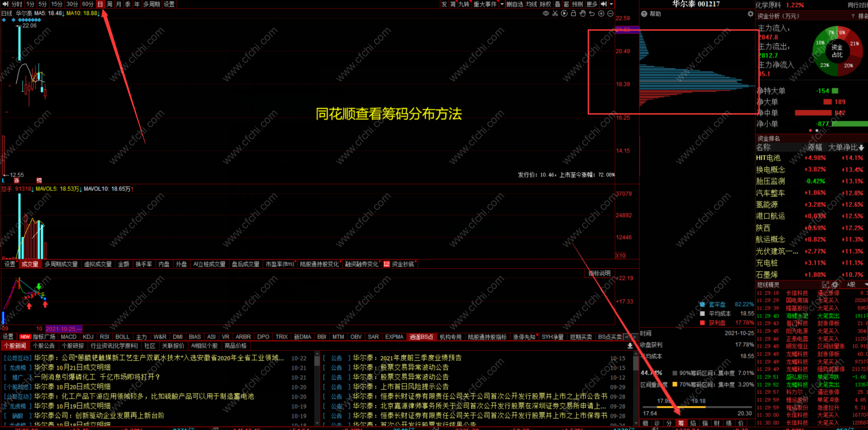This screenshot has width=868, height=430.
Task: Click the undo arrow icon above the chart
Action: click(x=592, y=13)
